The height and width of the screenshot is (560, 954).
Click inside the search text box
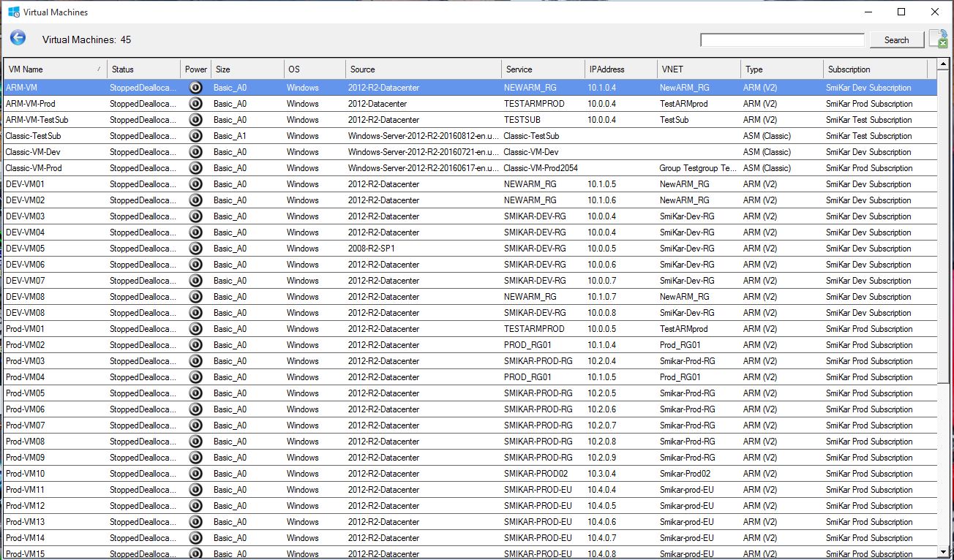pos(781,39)
